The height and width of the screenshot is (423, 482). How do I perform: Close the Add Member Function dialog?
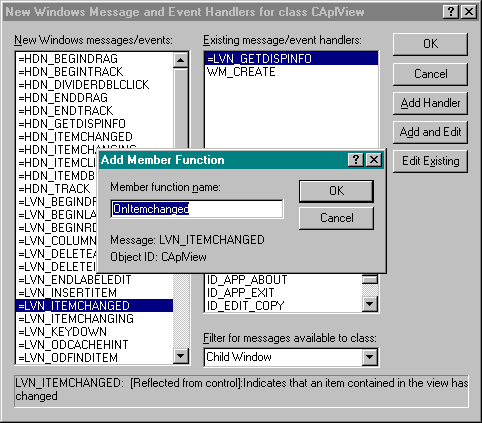(x=374, y=160)
